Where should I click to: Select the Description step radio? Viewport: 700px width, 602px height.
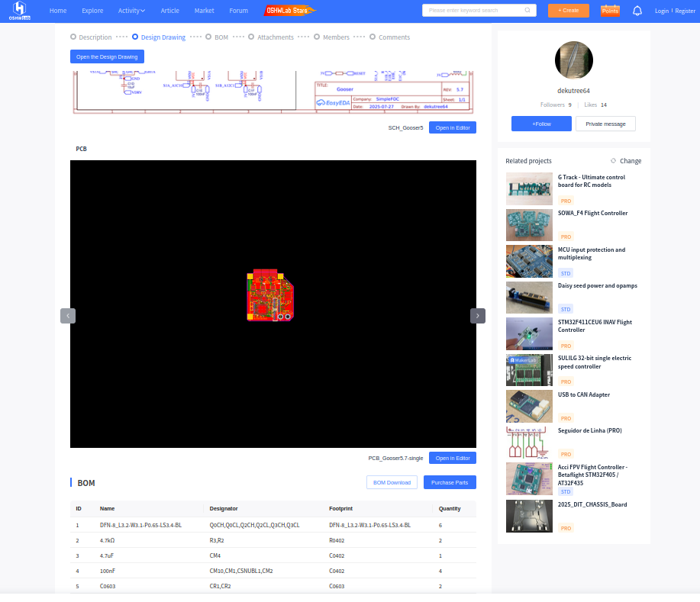[x=73, y=37]
